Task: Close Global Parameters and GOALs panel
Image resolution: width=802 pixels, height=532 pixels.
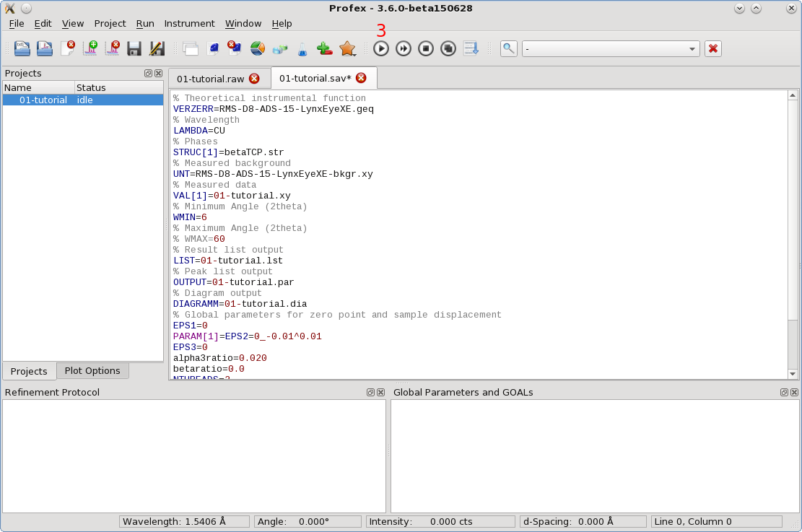Action: click(x=794, y=393)
